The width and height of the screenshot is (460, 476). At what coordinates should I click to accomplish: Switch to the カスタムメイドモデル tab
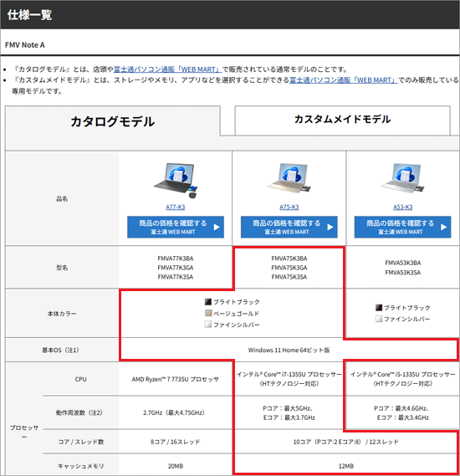click(x=342, y=120)
